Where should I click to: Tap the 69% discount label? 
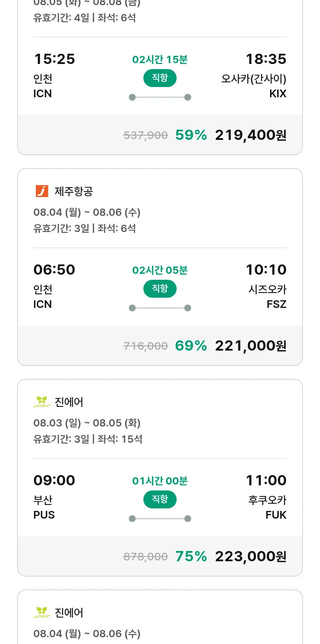pos(191,346)
